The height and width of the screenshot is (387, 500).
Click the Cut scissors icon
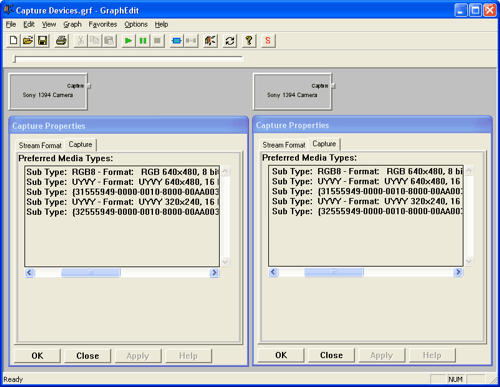(x=80, y=41)
